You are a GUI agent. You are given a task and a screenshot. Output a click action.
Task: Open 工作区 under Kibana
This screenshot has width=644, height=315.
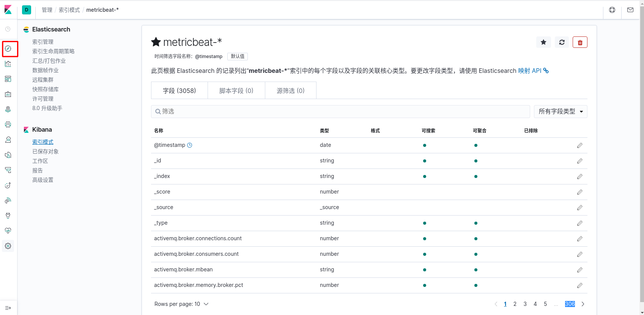click(x=40, y=161)
